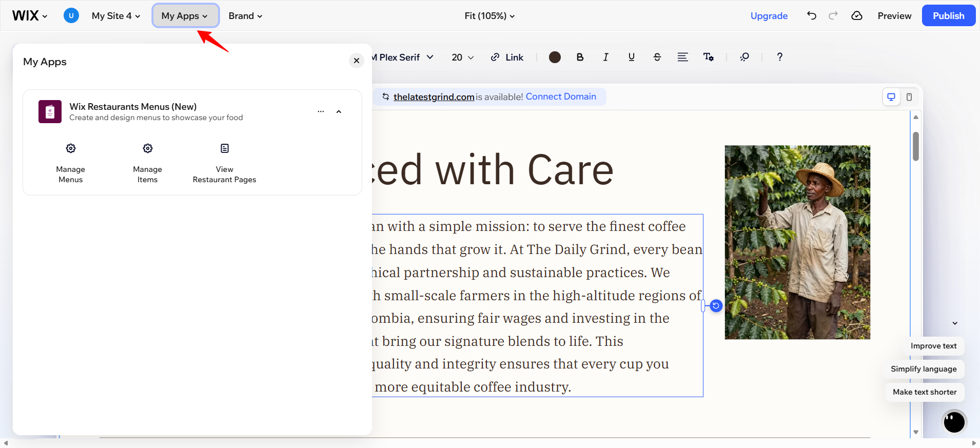Open text alignment options
This screenshot has width=980, height=448.
point(682,57)
